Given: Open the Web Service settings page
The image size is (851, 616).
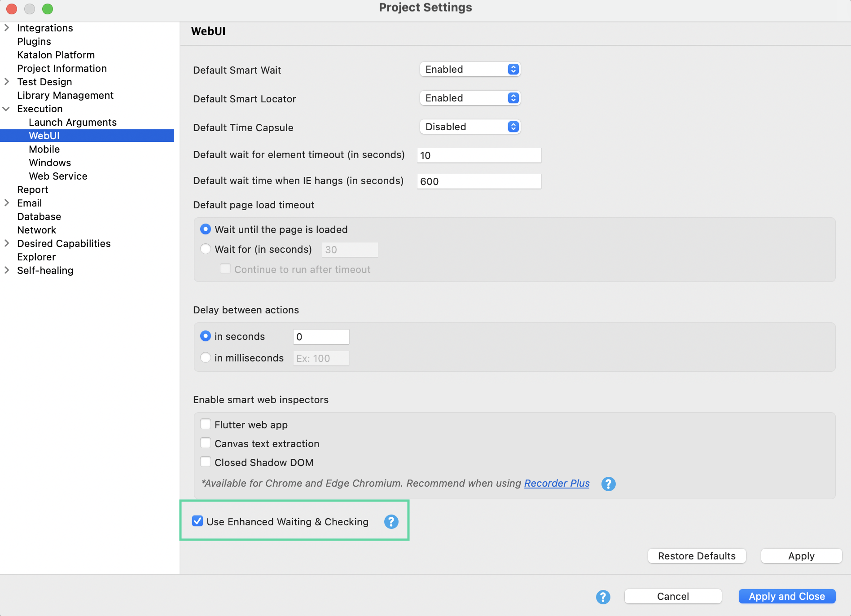Looking at the screenshot, I should pyautogui.click(x=58, y=176).
